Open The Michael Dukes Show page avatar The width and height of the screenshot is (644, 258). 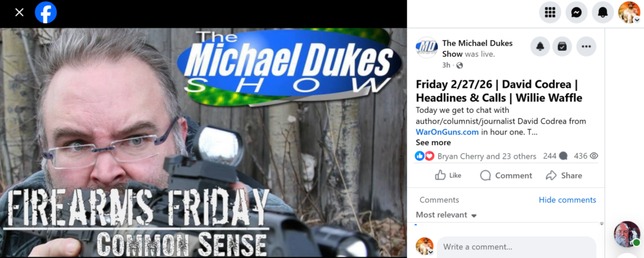(x=426, y=47)
